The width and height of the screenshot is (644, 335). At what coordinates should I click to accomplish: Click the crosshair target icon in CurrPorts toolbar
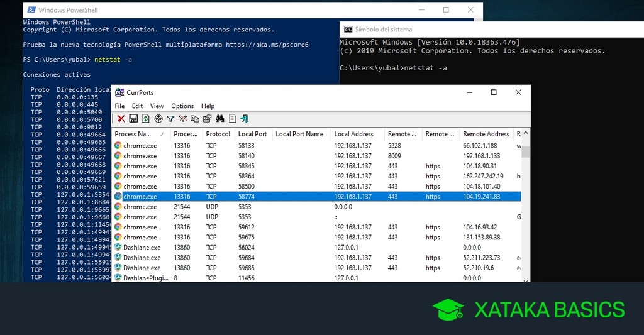(158, 119)
